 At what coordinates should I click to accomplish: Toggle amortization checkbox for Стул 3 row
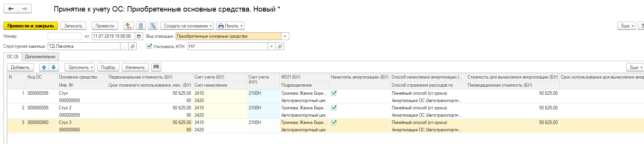tap(334, 122)
